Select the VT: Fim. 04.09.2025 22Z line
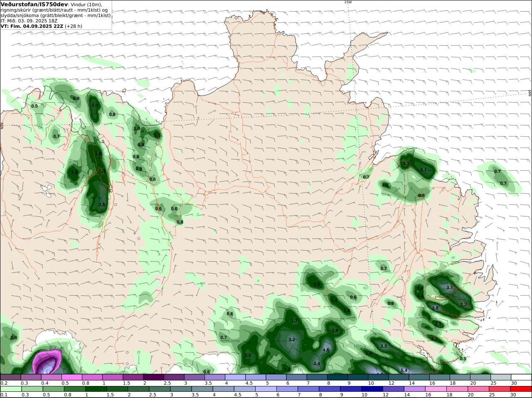Screen dimensions: 532x398 point(32,26)
